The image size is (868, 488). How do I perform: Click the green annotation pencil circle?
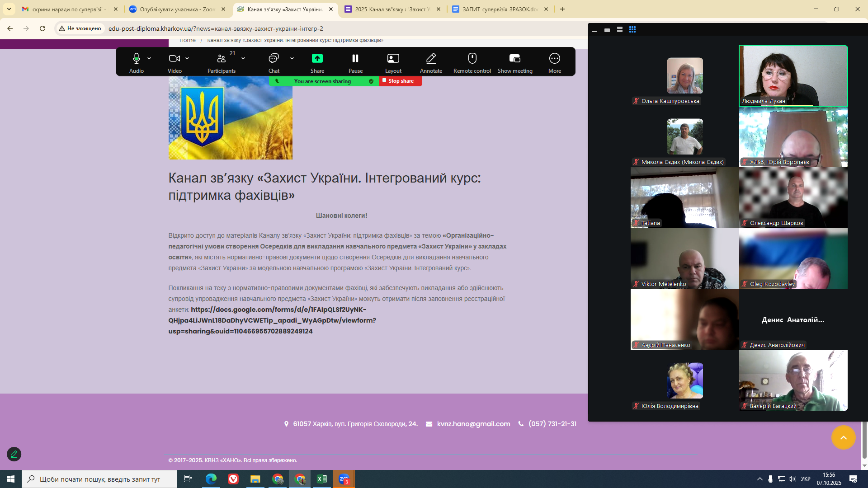coord(14,454)
